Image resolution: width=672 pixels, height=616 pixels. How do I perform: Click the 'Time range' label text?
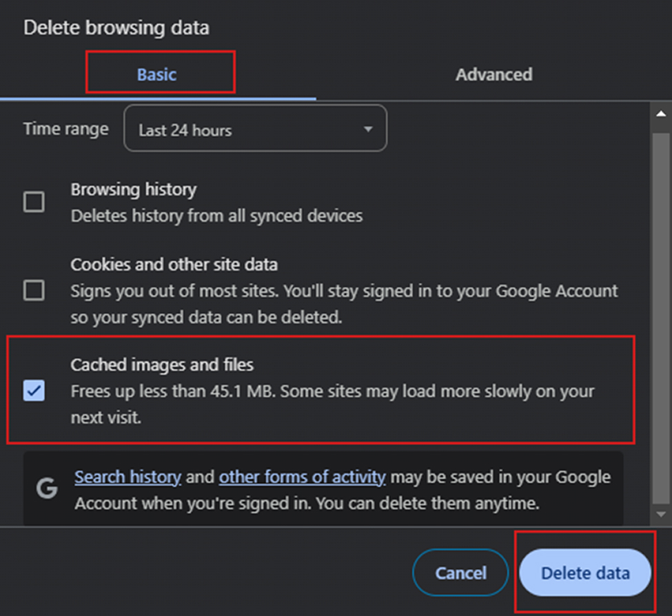pos(65,129)
